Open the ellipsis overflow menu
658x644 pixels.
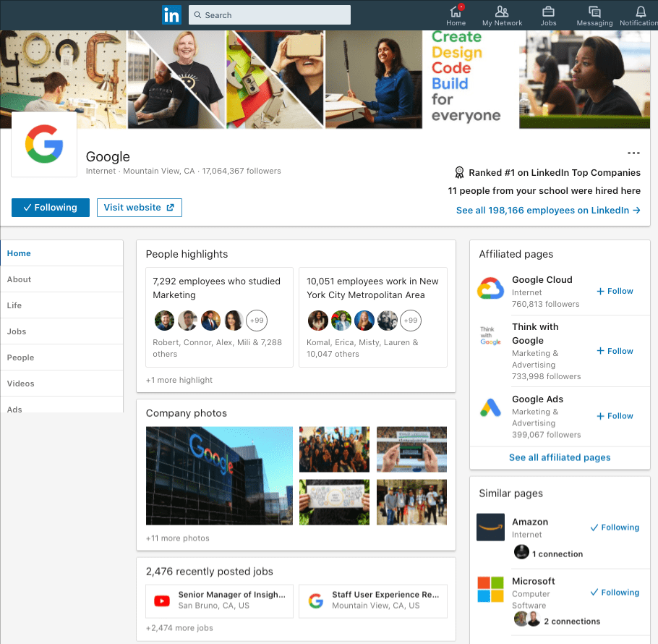pos(633,153)
